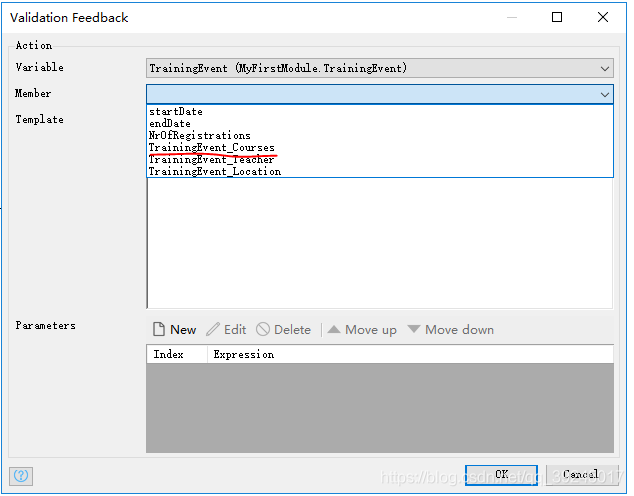Click the Index column header
Image resolution: width=634 pixels, height=496 pixels.
(x=169, y=355)
